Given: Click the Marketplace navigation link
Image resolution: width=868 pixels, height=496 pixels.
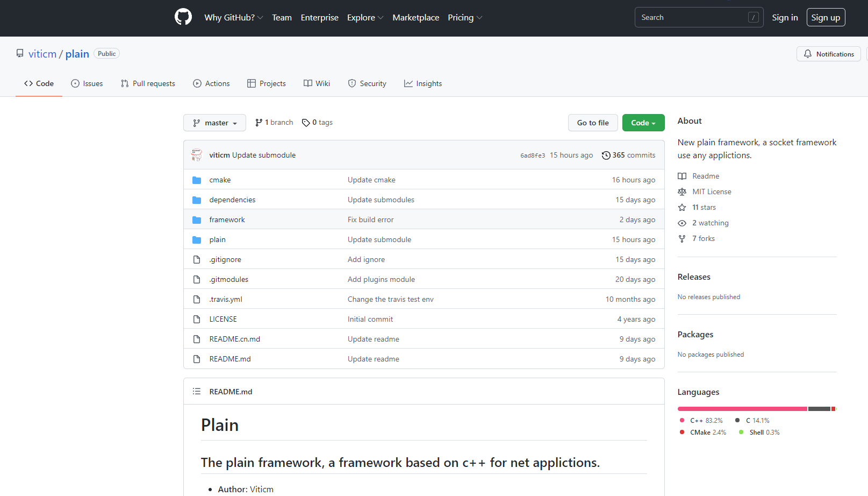Looking at the screenshot, I should pyautogui.click(x=415, y=18).
